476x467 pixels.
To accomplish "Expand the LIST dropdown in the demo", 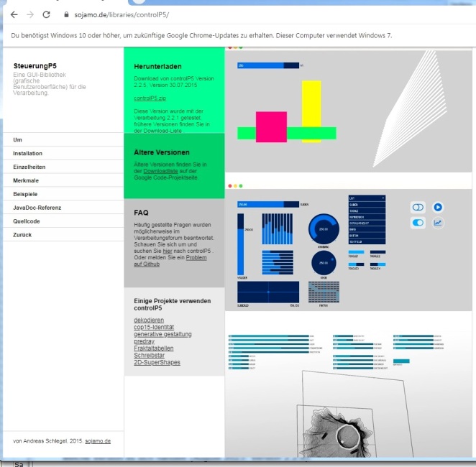I will 367,198.
